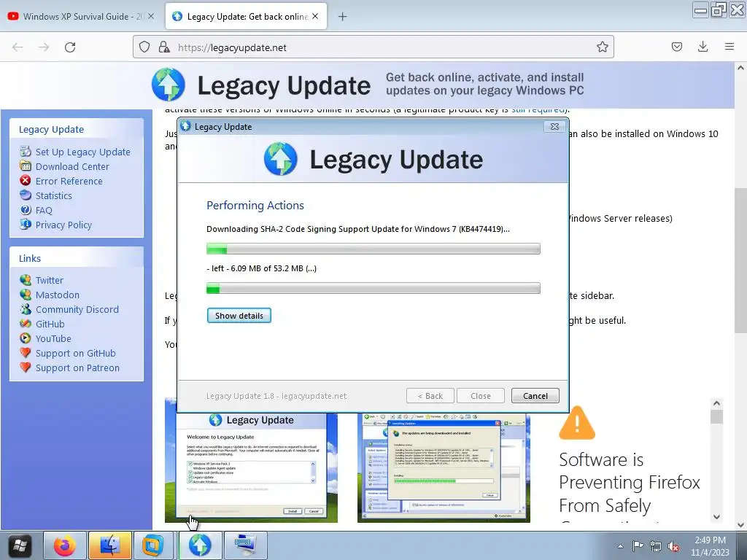Viewport: 747px width, 560px height.
Task: Open the Finder-face taskbar icon
Action: coord(109,545)
